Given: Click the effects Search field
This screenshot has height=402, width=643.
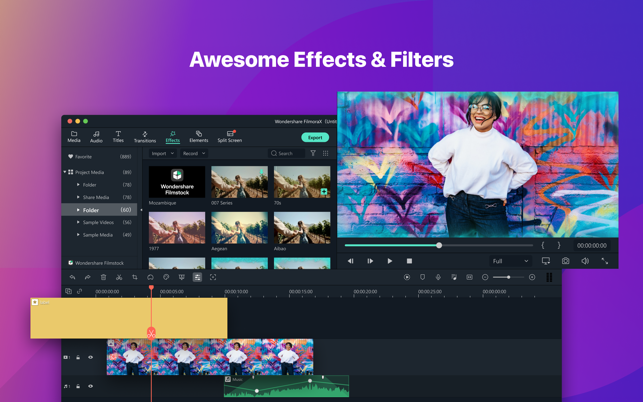Looking at the screenshot, I should click(286, 153).
